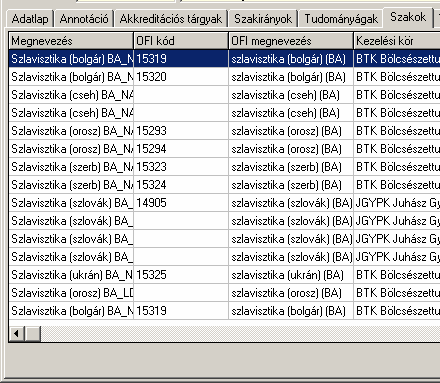
Task: Select the Szlavisztika (orosz) BA_LD row
Action: click(x=71, y=293)
